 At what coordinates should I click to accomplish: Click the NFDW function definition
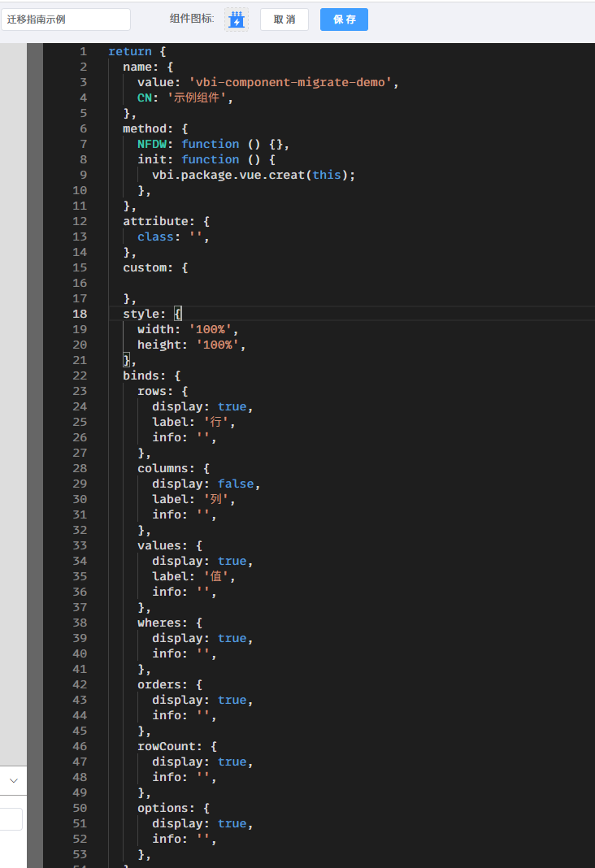(213, 144)
